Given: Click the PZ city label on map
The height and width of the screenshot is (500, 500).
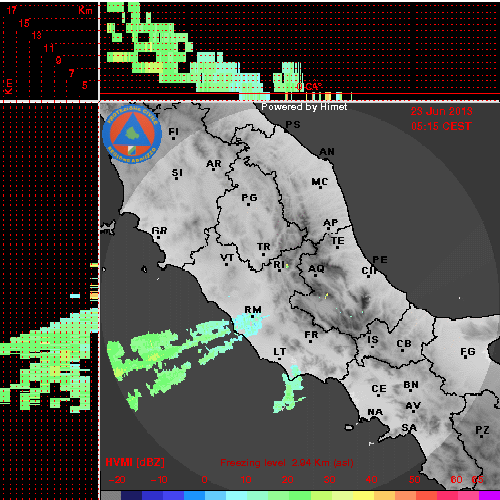Looking at the screenshot, I should click(x=482, y=430).
